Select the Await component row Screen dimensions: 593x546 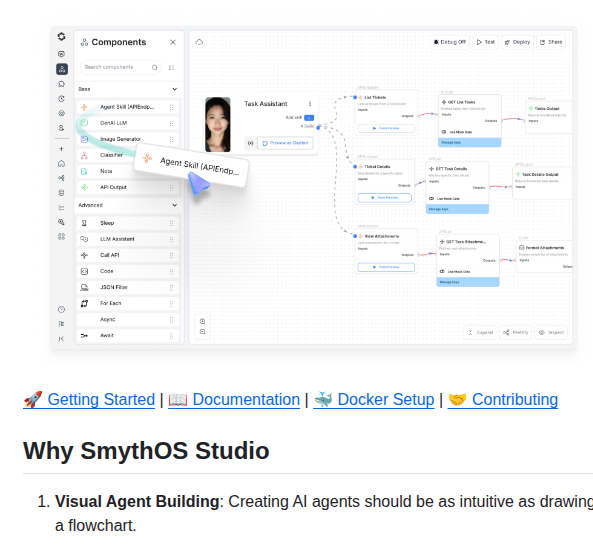(128, 335)
